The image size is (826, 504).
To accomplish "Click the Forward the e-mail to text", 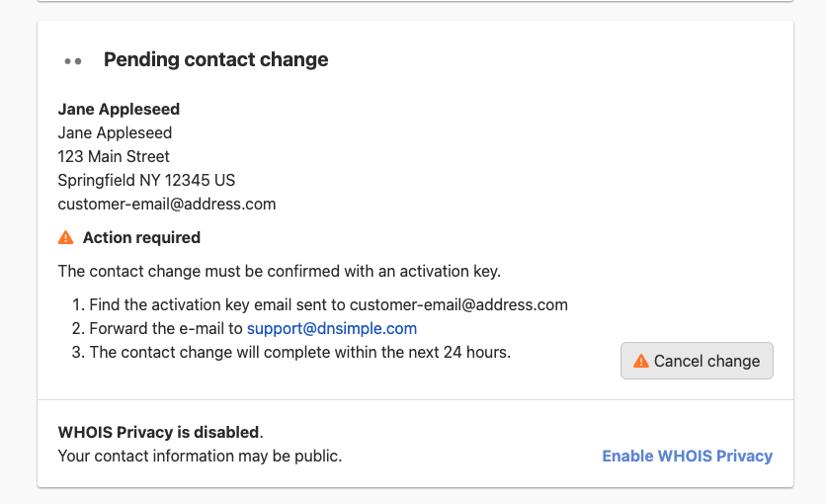I will point(166,328).
